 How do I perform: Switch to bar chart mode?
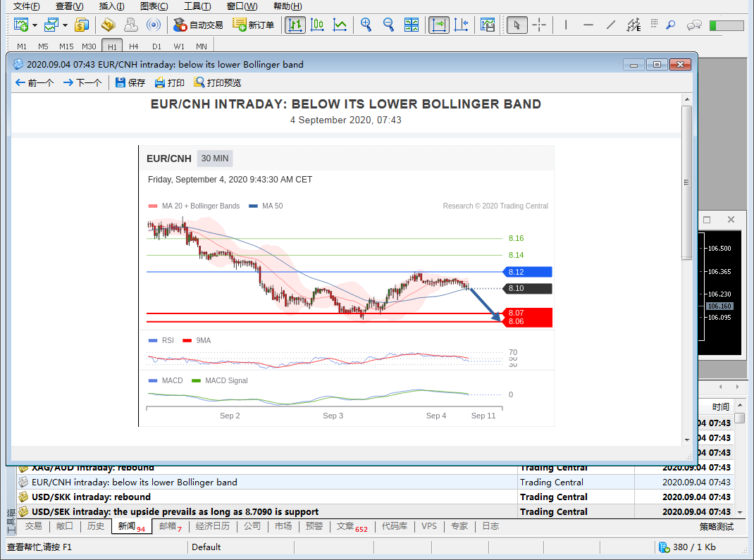(295, 25)
